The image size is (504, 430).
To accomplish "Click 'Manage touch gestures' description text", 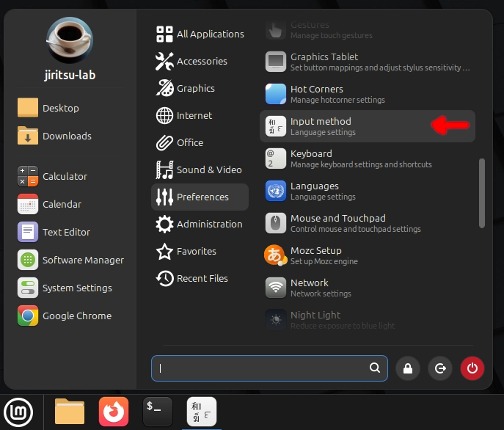I will 332,35.
